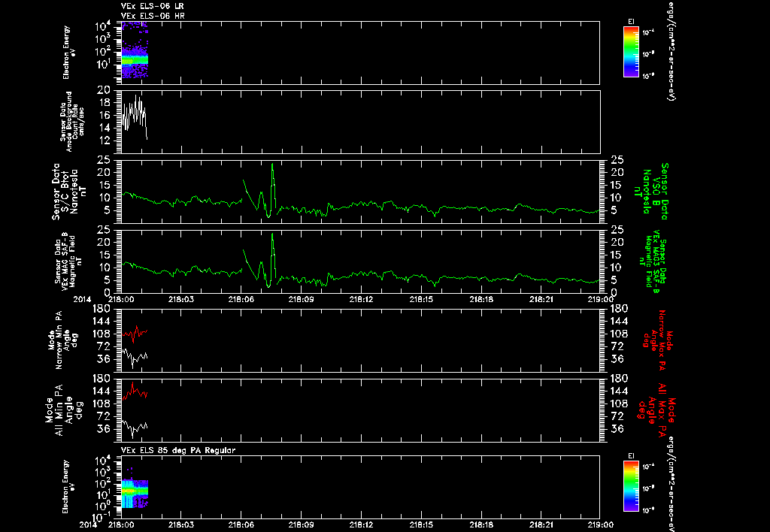Click 218:21 on the 85 deg PA spectrogram time axis
This screenshot has height=532, width=770.
click(x=541, y=524)
